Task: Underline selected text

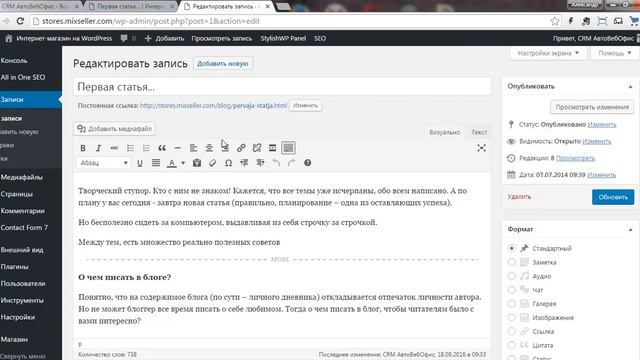Action: (x=140, y=163)
